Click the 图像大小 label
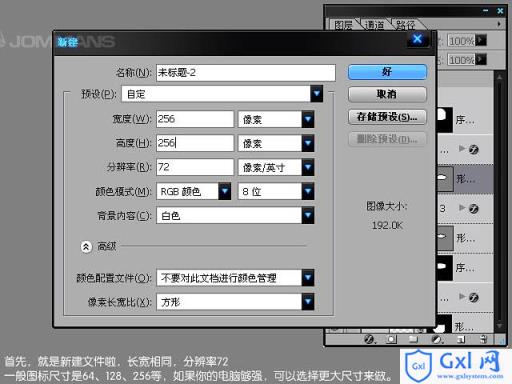The width and height of the screenshot is (512, 384). coord(387,206)
